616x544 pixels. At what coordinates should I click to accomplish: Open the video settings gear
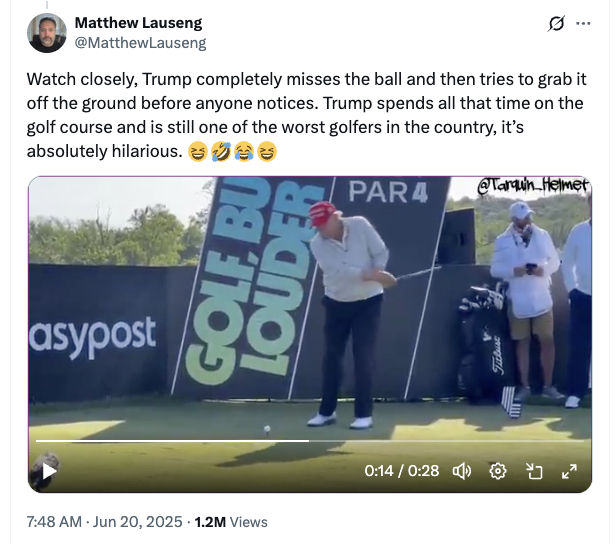click(x=498, y=471)
